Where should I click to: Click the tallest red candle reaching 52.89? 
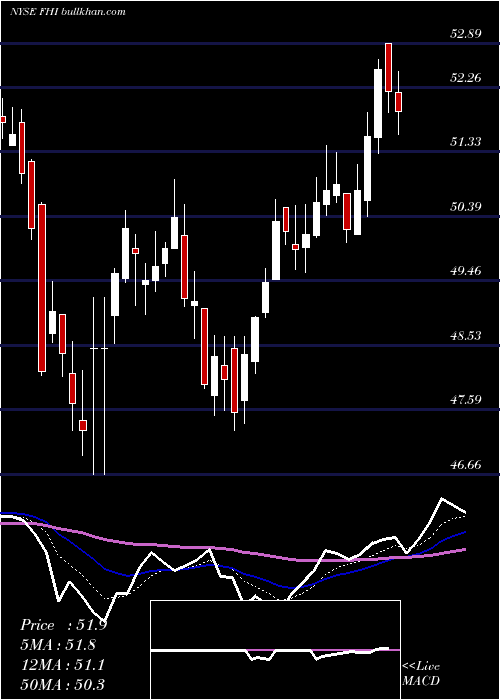(x=388, y=67)
